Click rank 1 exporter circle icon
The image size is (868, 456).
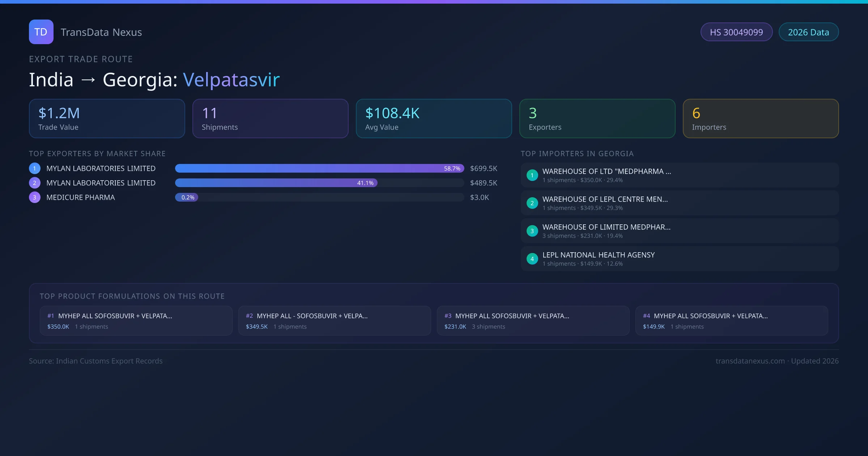[x=35, y=168]
